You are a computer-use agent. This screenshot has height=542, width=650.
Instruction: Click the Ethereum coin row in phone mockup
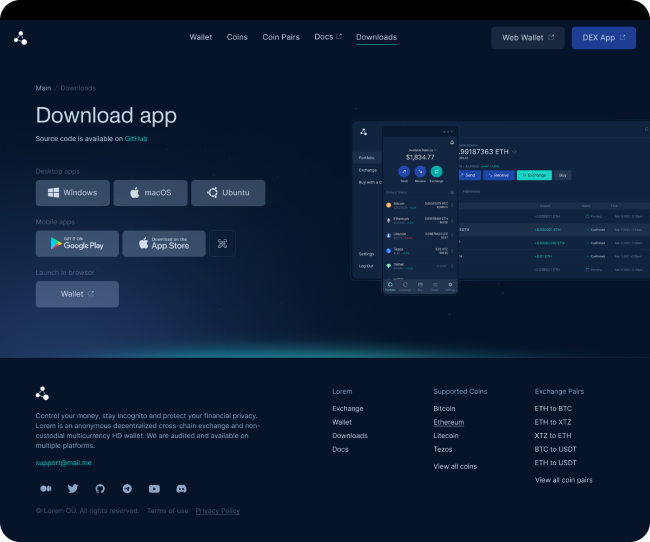[420, 220]
